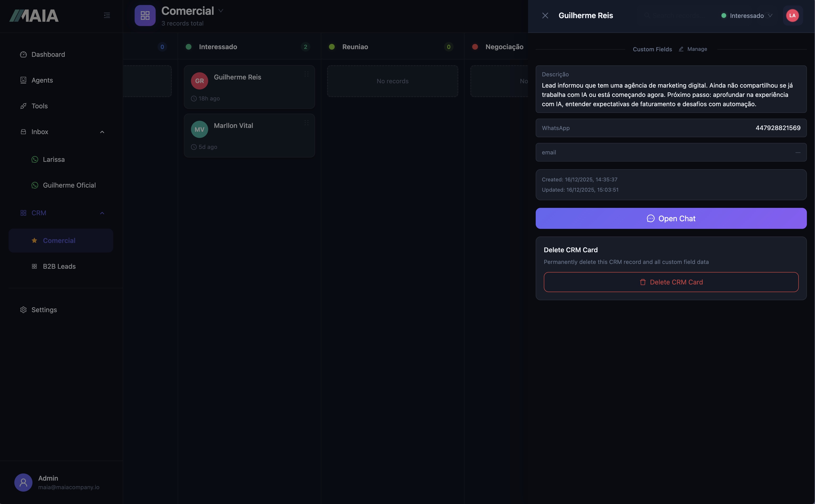
Task: Collapse the Inbox section
Action: pyautogui.click(x=102, y=132)
